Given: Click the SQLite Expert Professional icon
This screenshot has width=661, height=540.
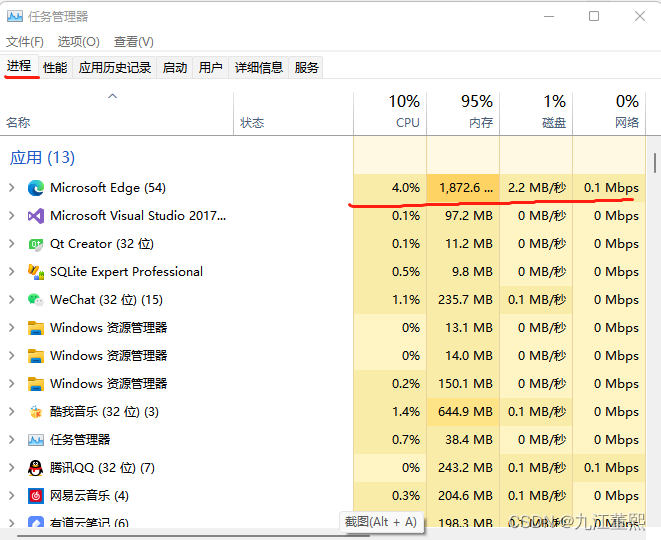Looking at the screenshot, I should [36, 272].
